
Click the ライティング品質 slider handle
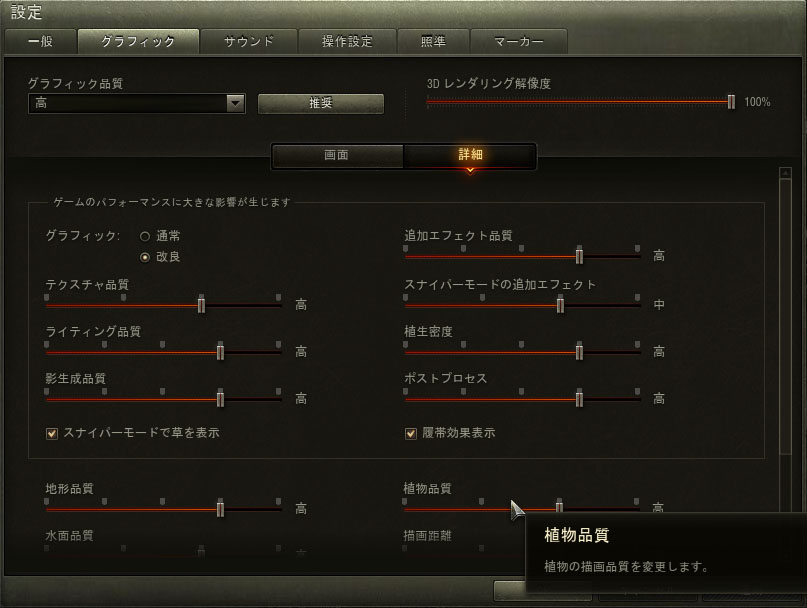tap(220, 352)
